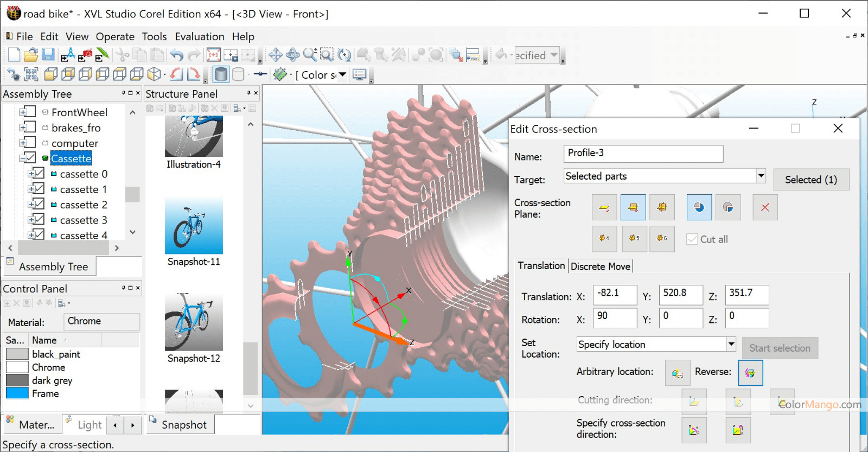Click the Reverse direction icon button

pyautogui.click(x=750, y=373)
